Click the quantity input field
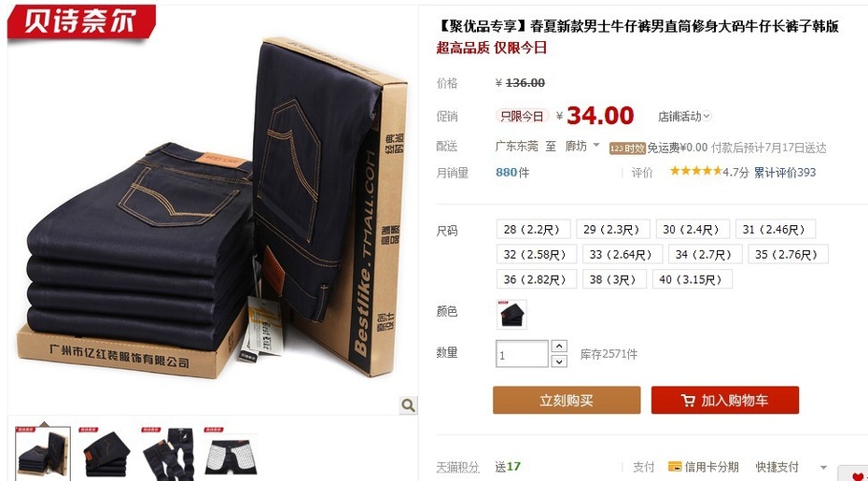 [522, 354]
